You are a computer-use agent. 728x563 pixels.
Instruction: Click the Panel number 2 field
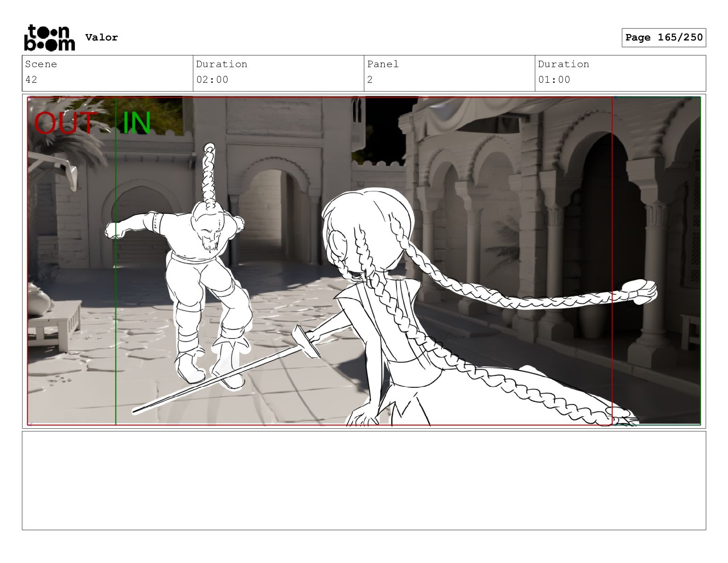click(370, 80)
